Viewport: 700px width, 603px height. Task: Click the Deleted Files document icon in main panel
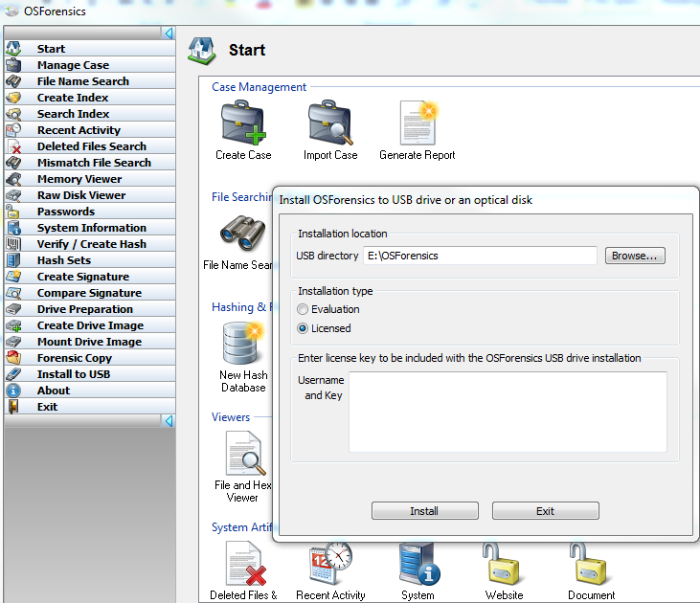[246, 563]
